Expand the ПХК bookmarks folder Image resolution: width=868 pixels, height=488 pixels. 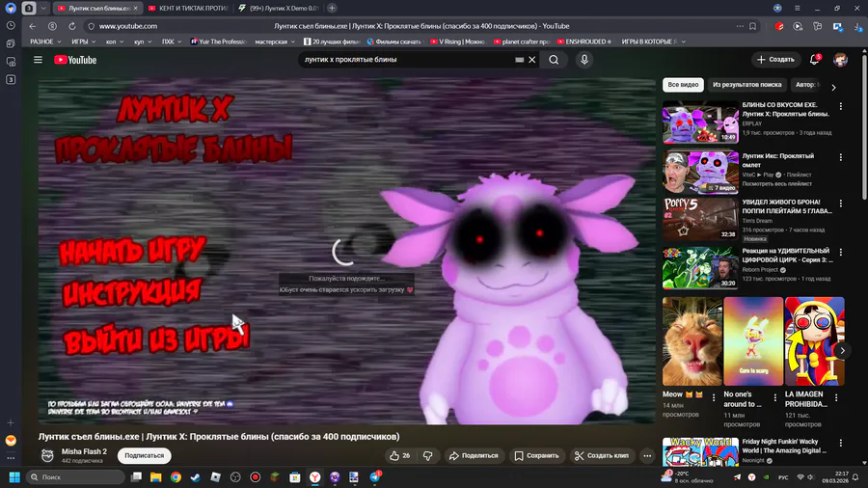[x=172, y=41]
